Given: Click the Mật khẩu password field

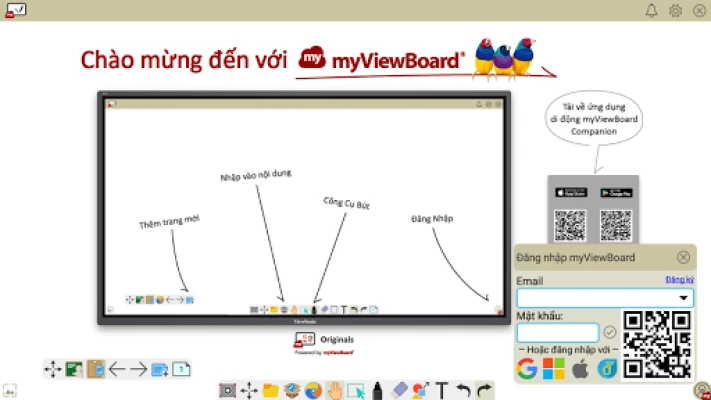Looking at the screenshot, I should click(x=558, y=333).
